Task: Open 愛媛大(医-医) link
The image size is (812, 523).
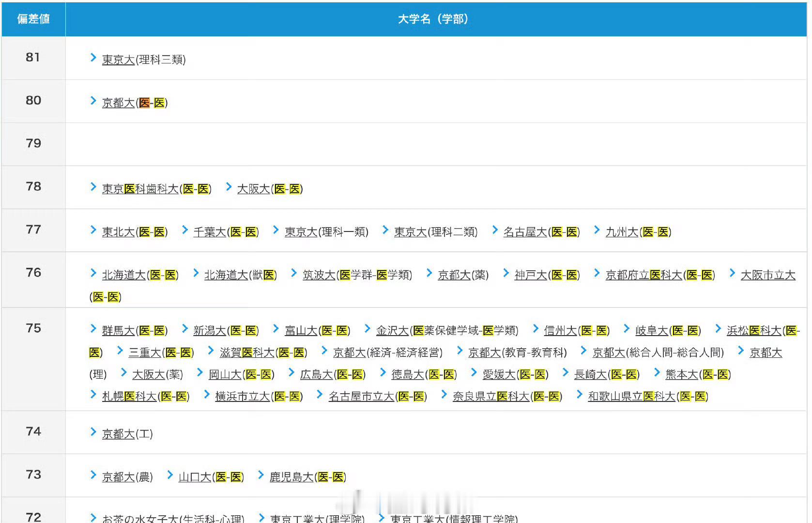Action: [x=516, y=374]
